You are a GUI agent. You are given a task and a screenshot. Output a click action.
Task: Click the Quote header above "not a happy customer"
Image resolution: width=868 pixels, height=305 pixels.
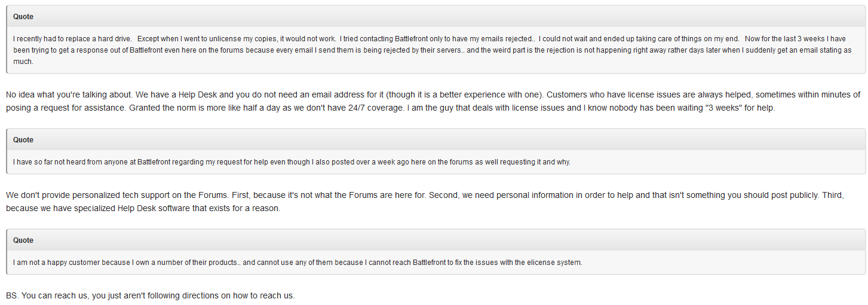(23, 240)
